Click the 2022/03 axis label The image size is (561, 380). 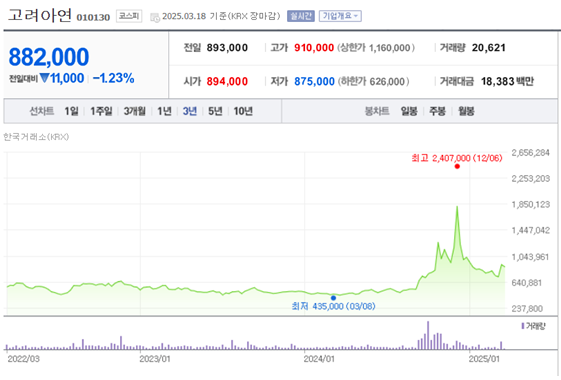point(23,359)
